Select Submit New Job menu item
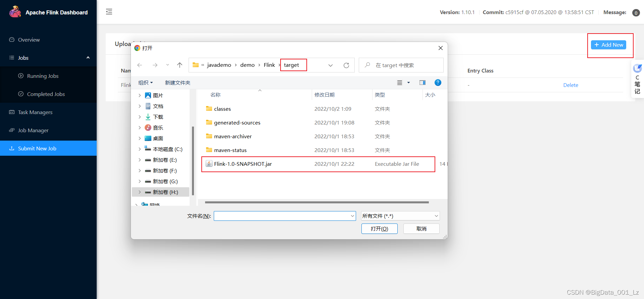Image resolution: width=644 pixels, height=299 pixels. [48, 148]
